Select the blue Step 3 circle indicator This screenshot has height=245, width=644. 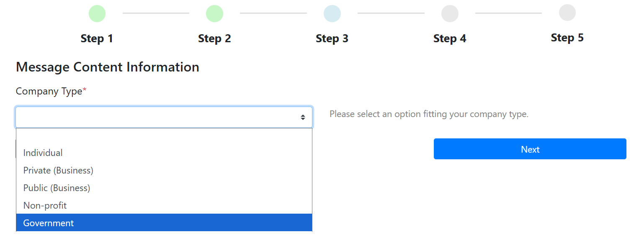point(332,13)
